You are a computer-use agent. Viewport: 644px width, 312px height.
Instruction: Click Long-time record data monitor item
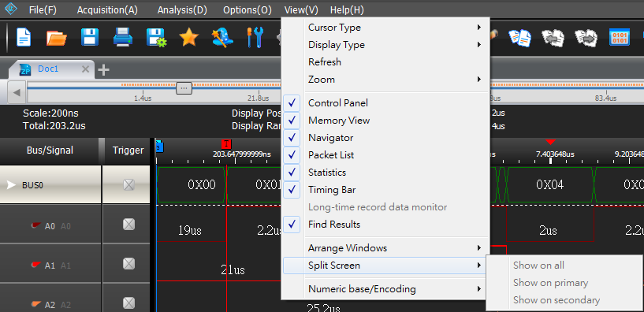(x=385, y=207)
